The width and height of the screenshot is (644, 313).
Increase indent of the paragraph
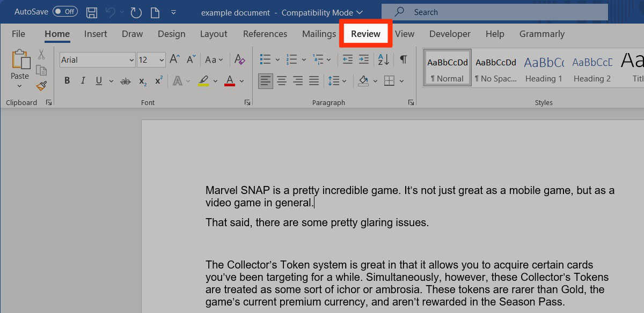click(x=364, y=59)
